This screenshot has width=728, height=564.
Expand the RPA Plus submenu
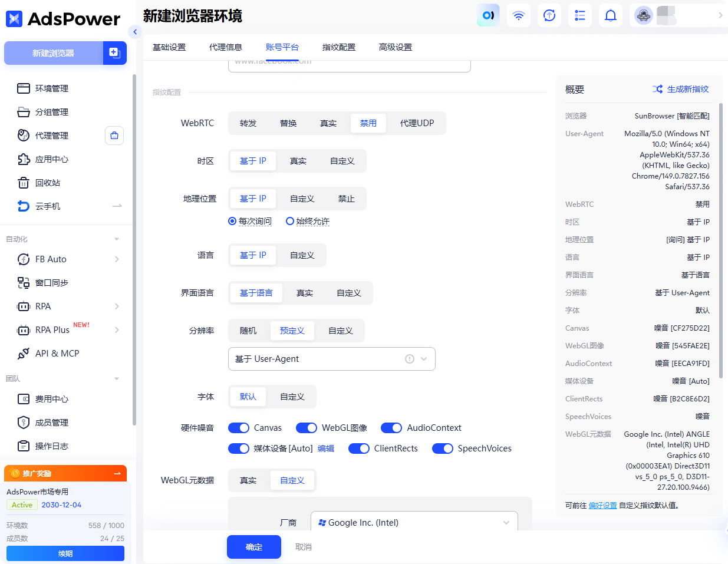(x=117, y=330)
